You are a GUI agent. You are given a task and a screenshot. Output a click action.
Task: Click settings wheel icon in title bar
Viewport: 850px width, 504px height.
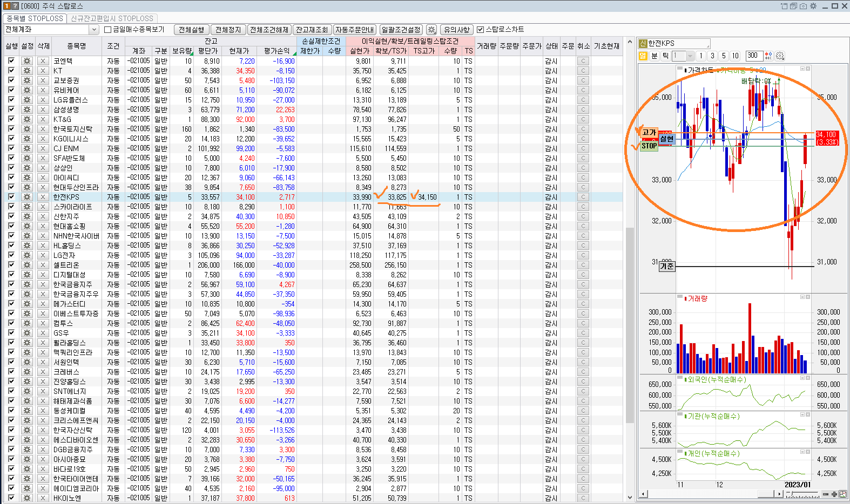pos(813,6)
